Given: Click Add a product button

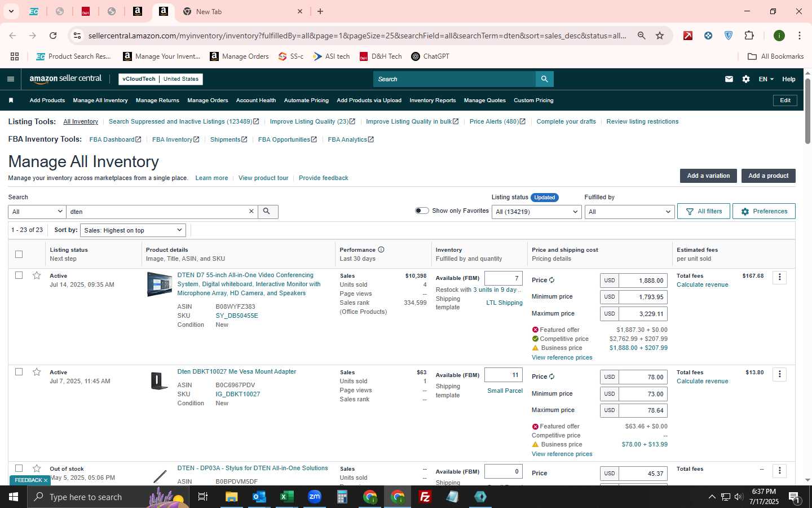Looking at the screenshot, I should [x=768, y=176].
